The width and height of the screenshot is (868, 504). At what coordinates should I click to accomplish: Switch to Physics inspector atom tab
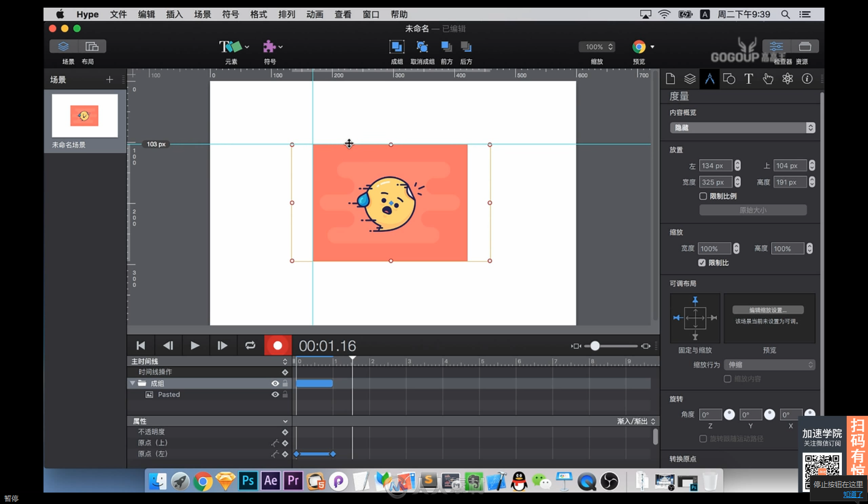tap(788, 79)
